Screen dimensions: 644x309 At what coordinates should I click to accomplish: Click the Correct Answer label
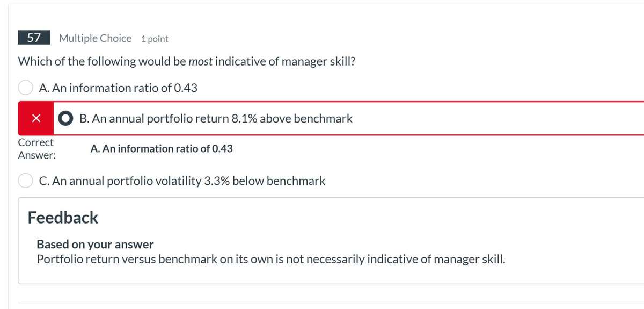point(36,149)
